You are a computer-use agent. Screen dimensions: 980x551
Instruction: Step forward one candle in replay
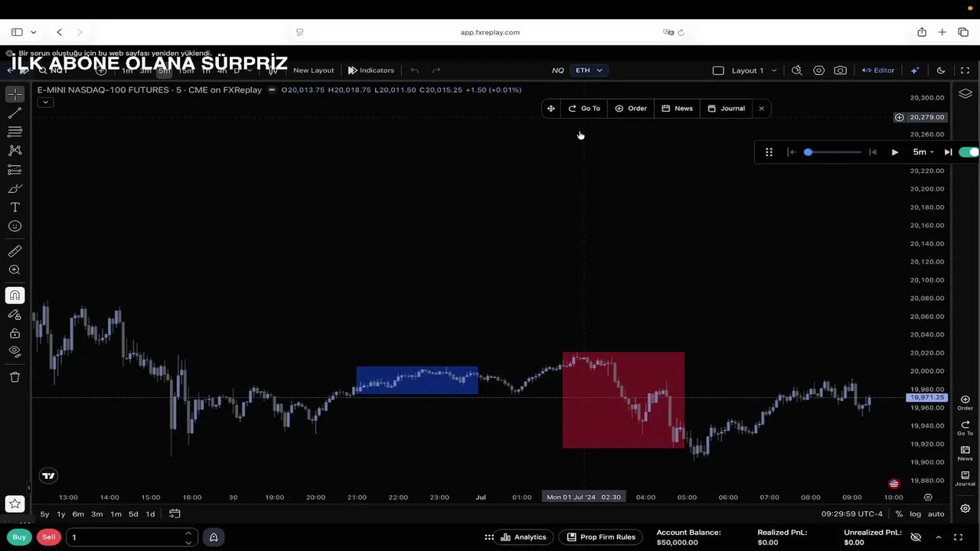point(948,152)
